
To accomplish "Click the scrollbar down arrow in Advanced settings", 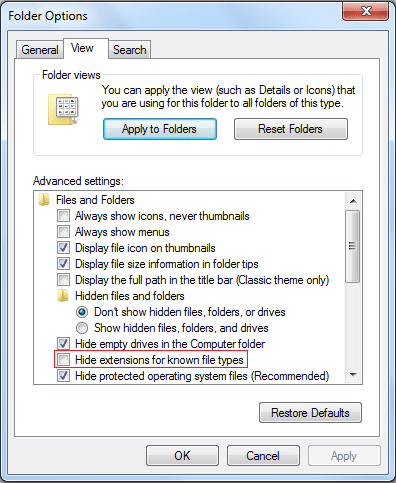I will [353, 375].
